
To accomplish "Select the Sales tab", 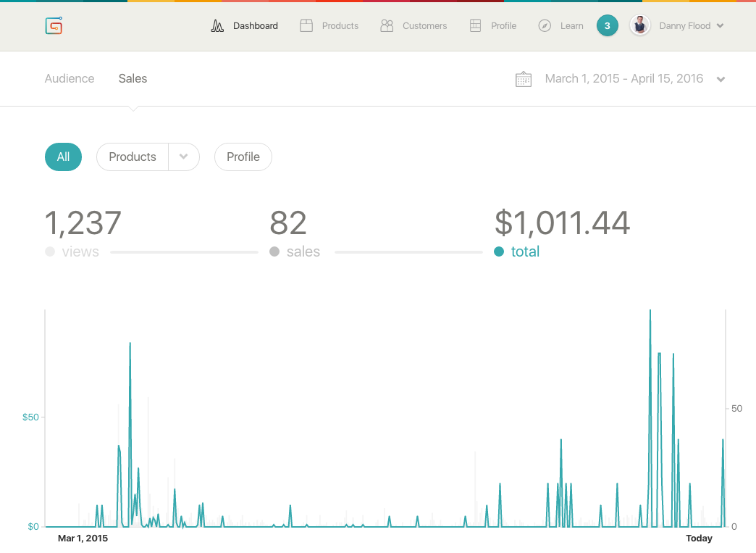I will point(133,78).
